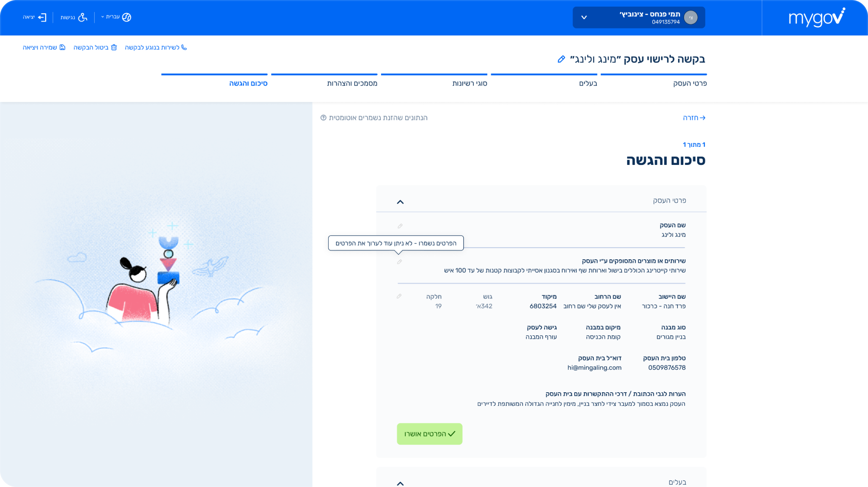Viewport: 868px width, 487px height.
Task: Switch to the License Types step
Action: pyautogui.click(x=469, y=83)
